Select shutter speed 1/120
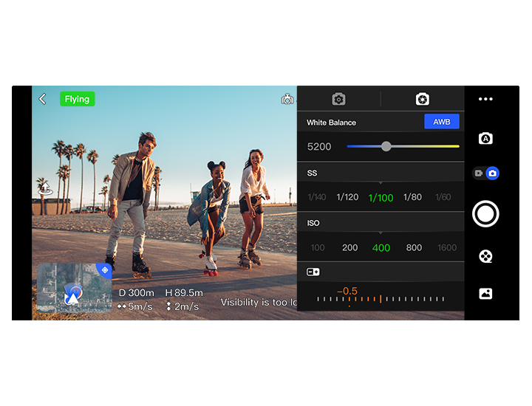This screenshot has width=532, height=406. (x=347, y=197)
